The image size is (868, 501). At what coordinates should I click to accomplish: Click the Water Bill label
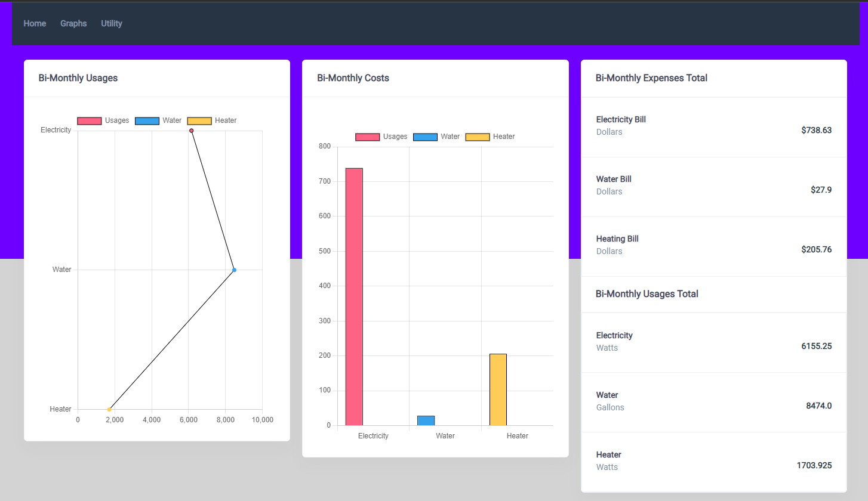[614, 179]
